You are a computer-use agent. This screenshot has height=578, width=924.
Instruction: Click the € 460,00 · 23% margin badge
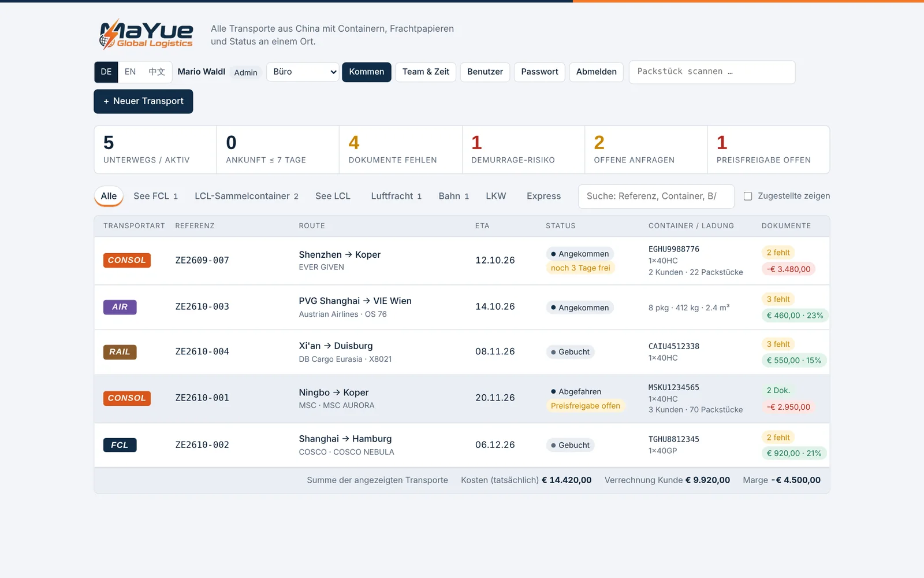[795, 316]
